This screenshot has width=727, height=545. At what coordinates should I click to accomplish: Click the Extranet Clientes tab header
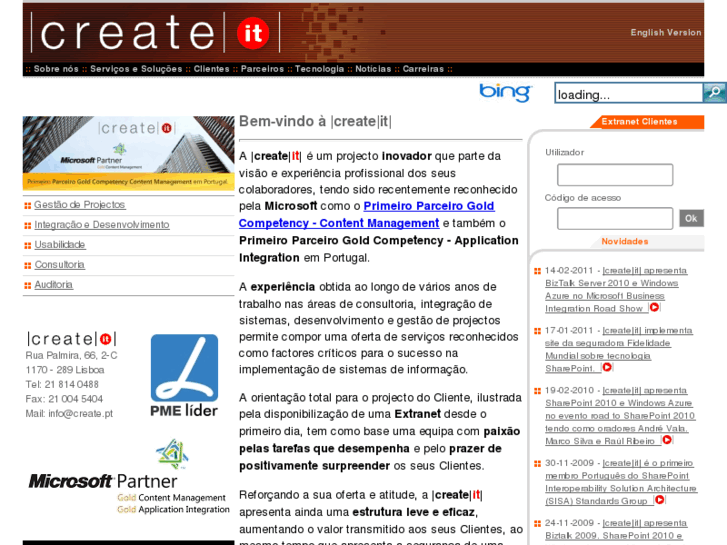639,122
